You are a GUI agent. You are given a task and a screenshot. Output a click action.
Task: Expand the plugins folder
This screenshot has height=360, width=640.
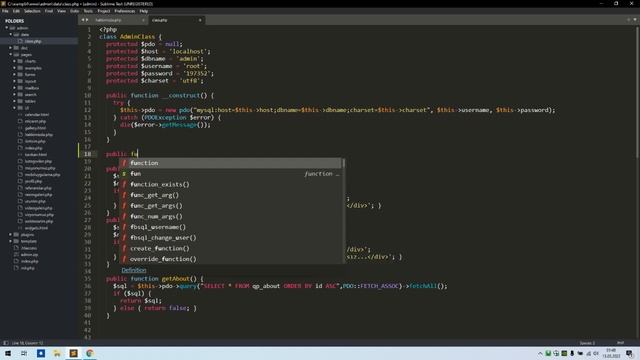click(11, 234)
